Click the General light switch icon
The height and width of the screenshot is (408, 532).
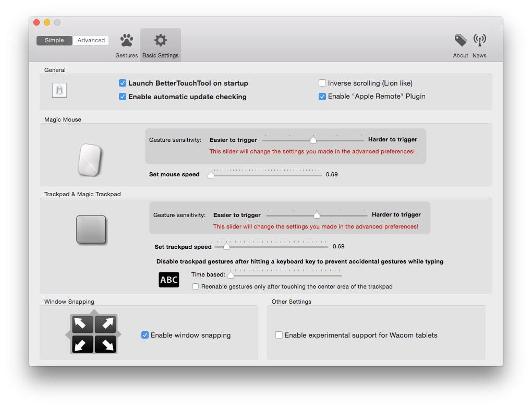click(x=59, y=90)
